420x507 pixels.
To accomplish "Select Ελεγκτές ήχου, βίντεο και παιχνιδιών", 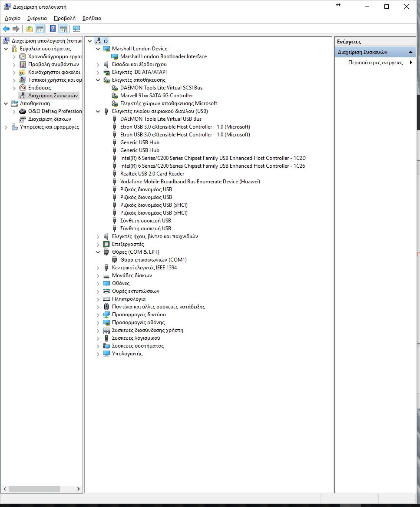I will tap(155, 236).
